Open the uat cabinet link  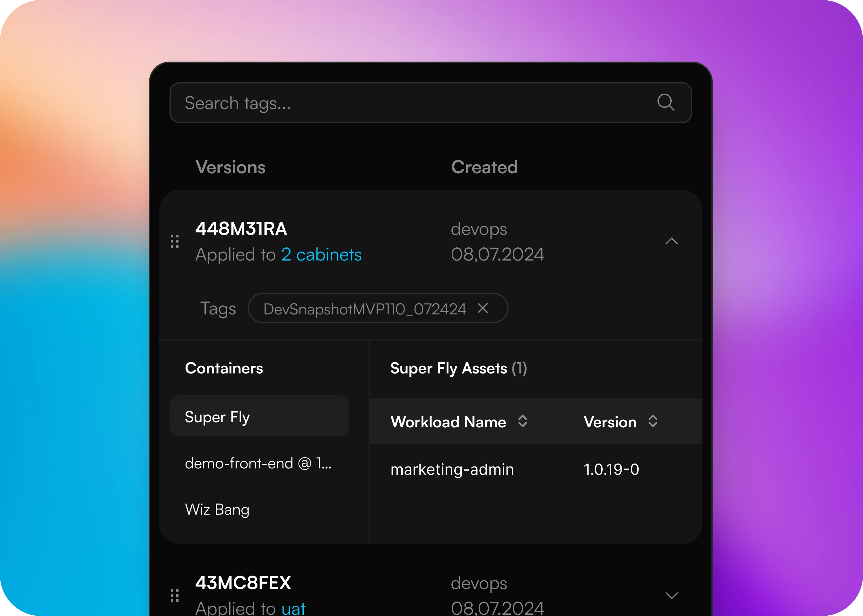(x=293, y=608)
